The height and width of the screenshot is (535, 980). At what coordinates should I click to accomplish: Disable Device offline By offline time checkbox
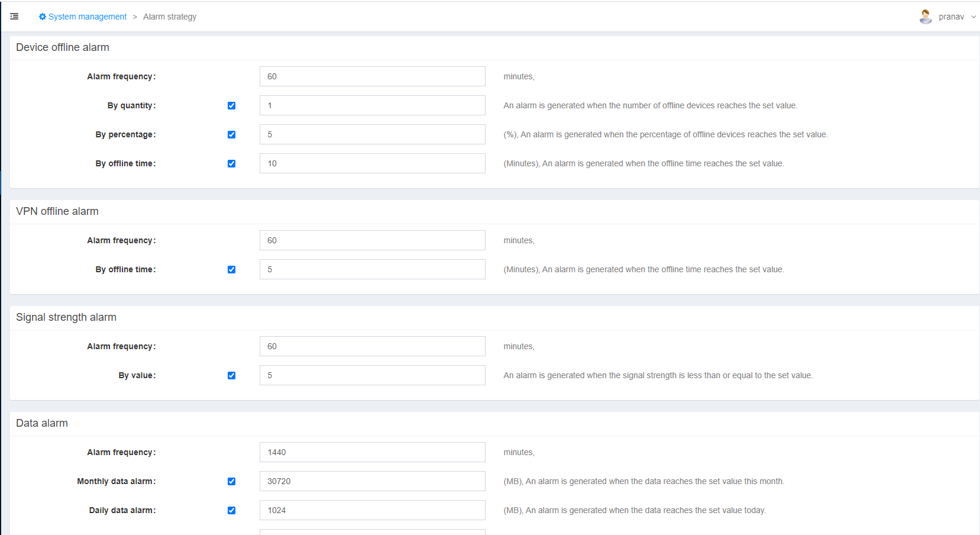pos(231,164)
